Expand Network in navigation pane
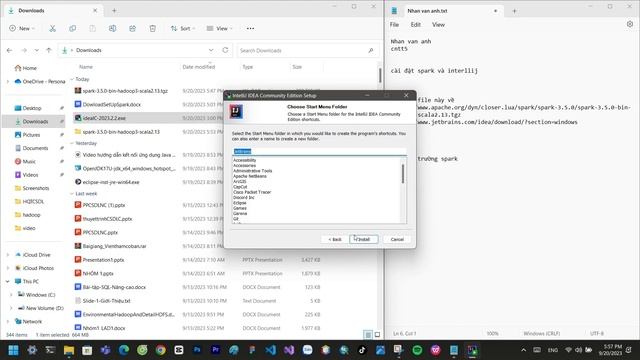 8,321
